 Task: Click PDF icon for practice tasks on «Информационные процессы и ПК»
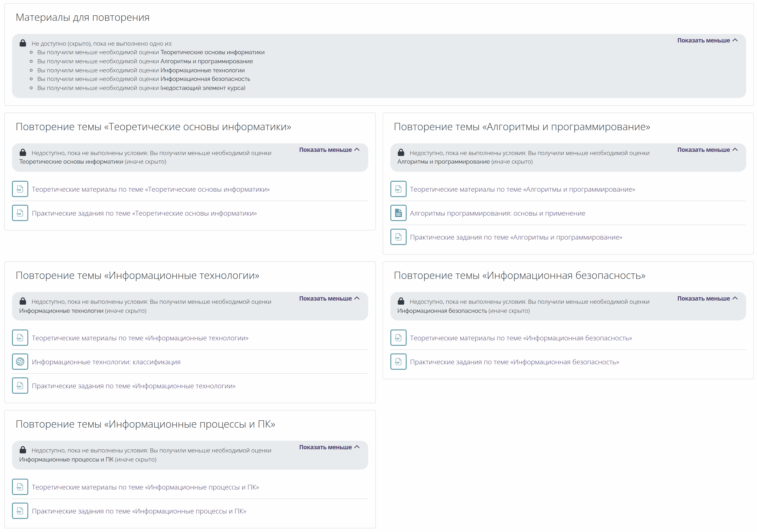click(20, 511)
